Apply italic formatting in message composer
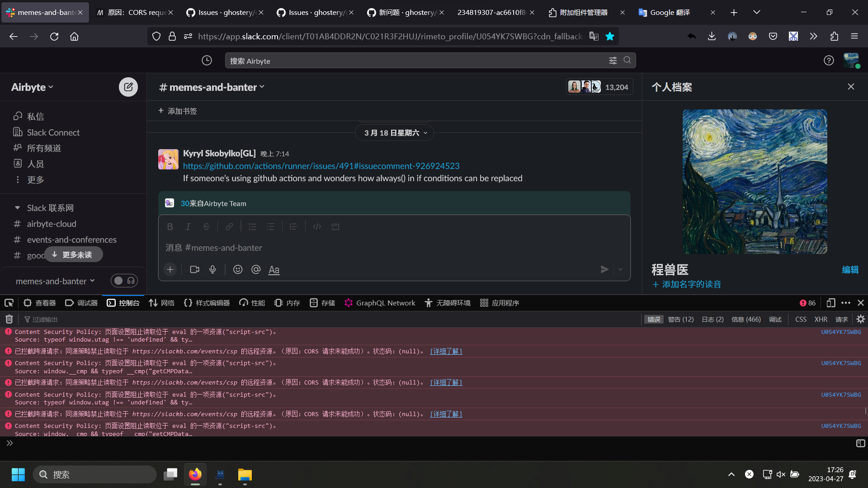This screenshot has width=868, height=488. point(188,226)
